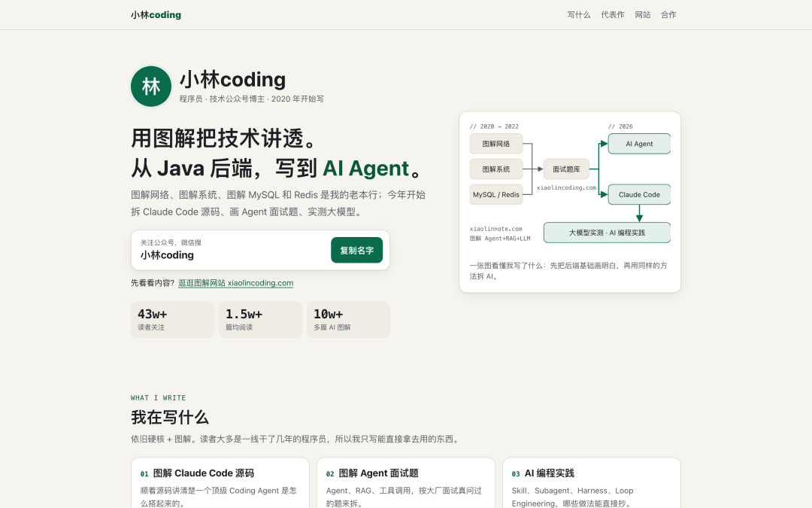Image resolution: width=812 pixels, height=508 pixels.
Task: Follow the 逛逛图解网站 xiaolincoding.com link
Action: (x=235, y=283)
